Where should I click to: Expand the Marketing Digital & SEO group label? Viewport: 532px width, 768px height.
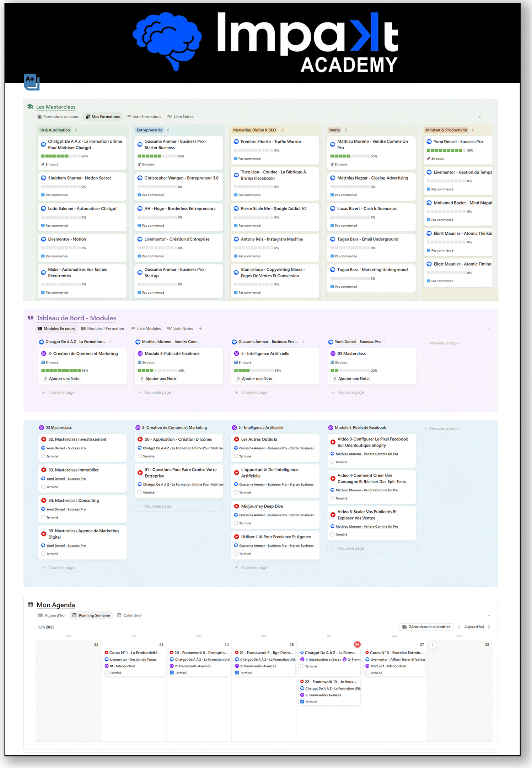pyautogui.click(x=254, y=130)
